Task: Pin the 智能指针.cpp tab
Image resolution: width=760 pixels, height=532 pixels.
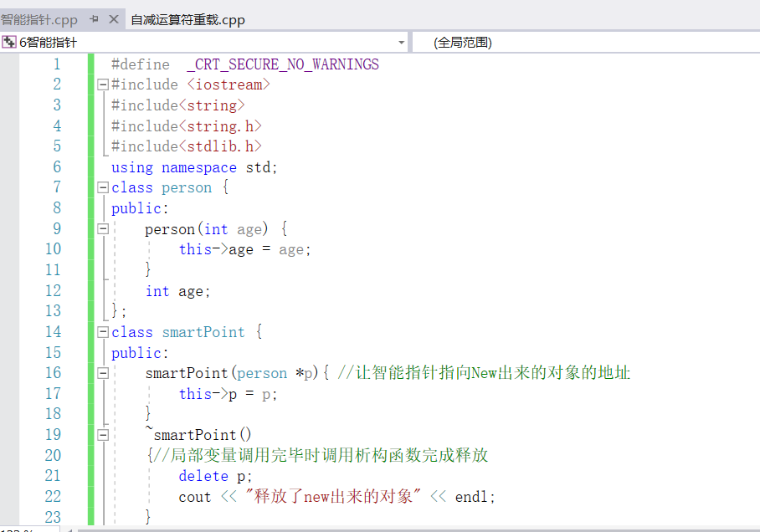Action: click(94, 19)
